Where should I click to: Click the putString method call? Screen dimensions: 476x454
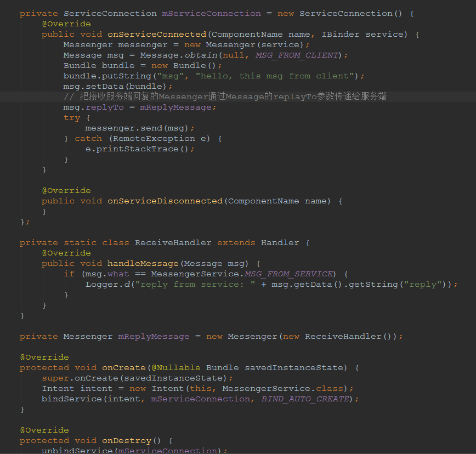click(x=126, y=76)
